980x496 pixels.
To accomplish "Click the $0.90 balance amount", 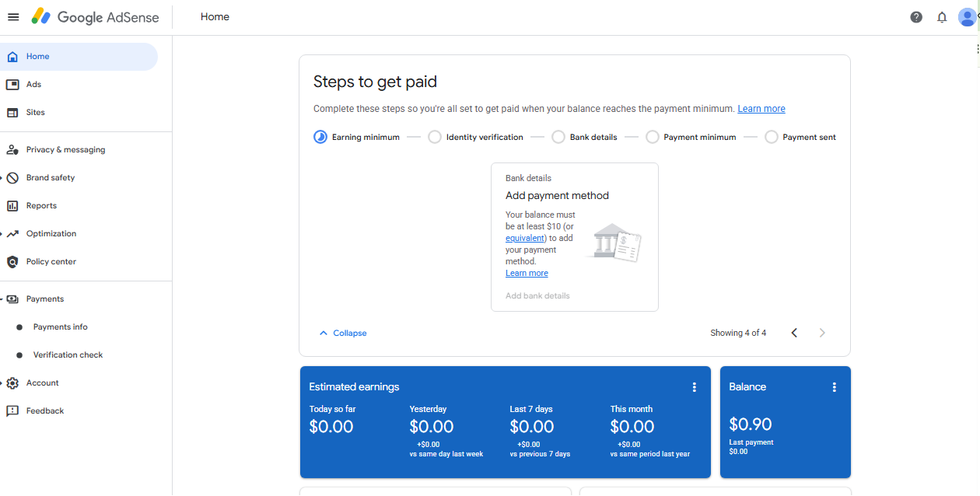I will pos(751,424).
